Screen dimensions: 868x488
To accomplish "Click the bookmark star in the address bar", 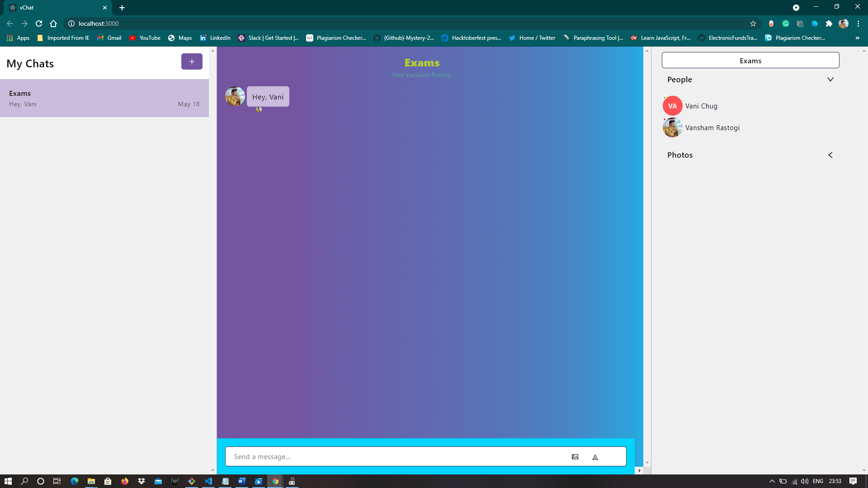I will click(753, 23).
